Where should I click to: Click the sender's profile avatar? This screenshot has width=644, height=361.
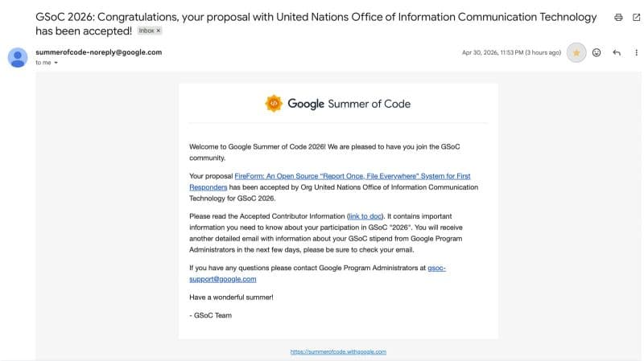[x=18, y=57]
